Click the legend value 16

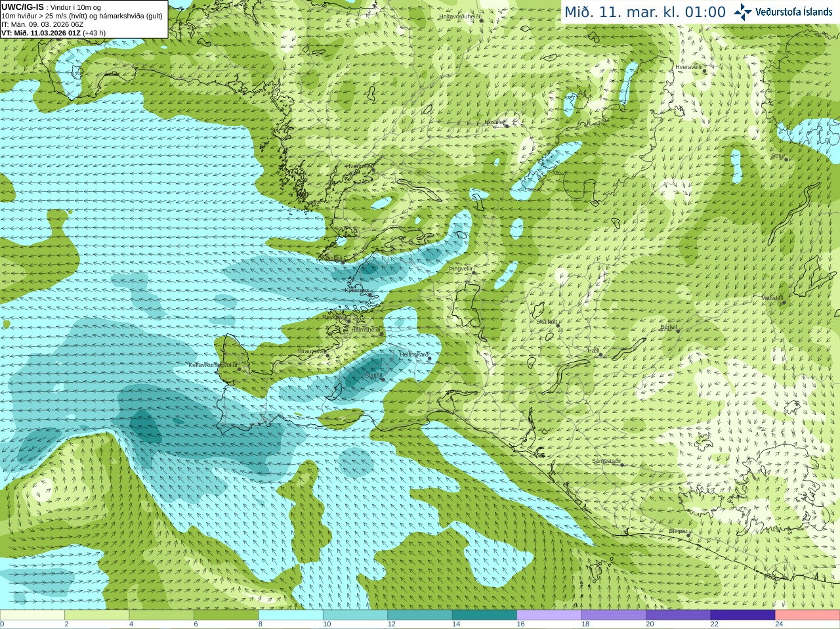[x=520, y=624]
